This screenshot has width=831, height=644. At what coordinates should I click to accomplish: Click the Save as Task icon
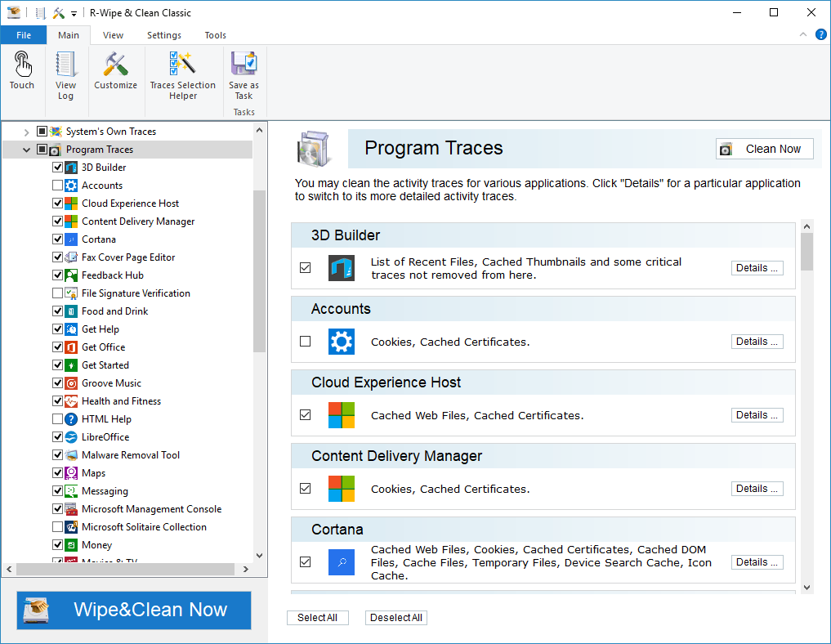coord(243,64)
